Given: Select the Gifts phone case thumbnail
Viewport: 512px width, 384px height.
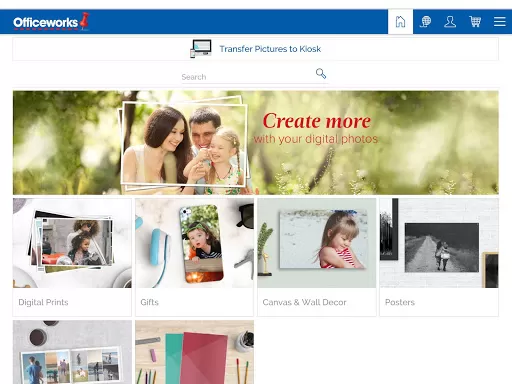Looking at the screenshot, I should tap(195, 243).
